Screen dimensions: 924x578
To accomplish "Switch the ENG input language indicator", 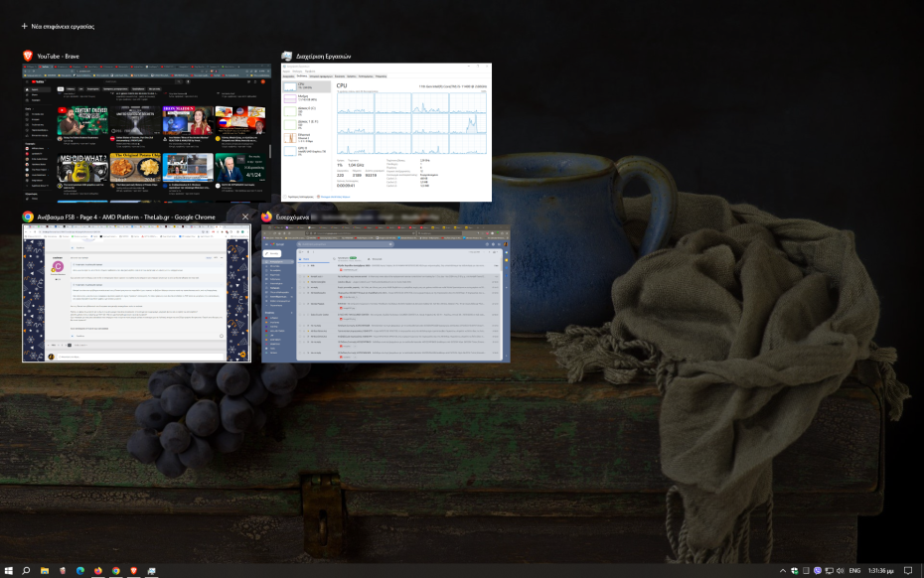I will pyautogui.click(x=854, y=570).
